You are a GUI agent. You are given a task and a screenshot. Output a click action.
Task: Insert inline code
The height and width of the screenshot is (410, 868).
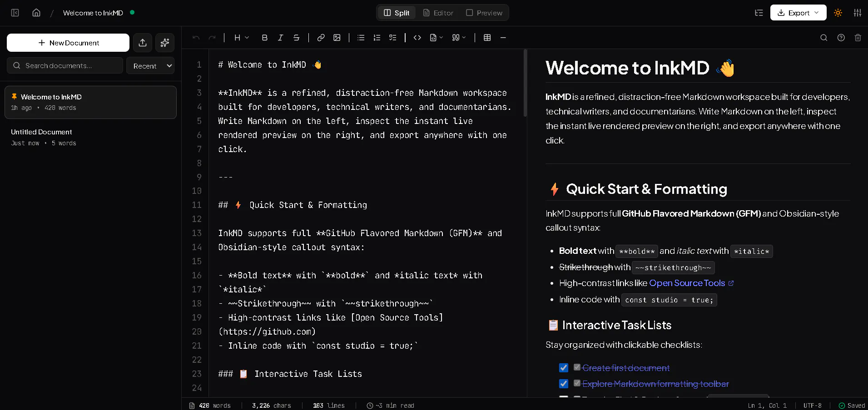[417, 38]
